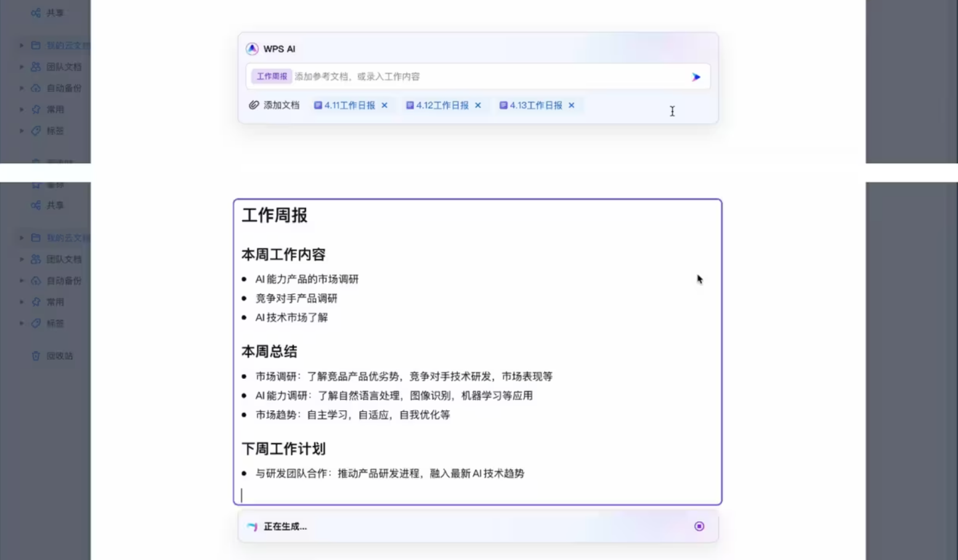Screen dimensions: 958x560
Task: Click the document icon on 4.13工作日报 chip
Action: pyautogui.click(x=503, y=105)
